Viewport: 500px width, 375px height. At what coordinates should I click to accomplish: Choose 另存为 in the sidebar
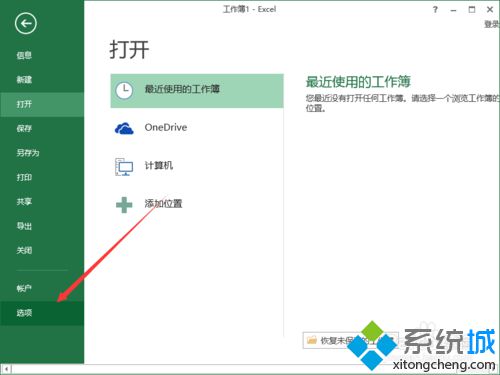42,153
